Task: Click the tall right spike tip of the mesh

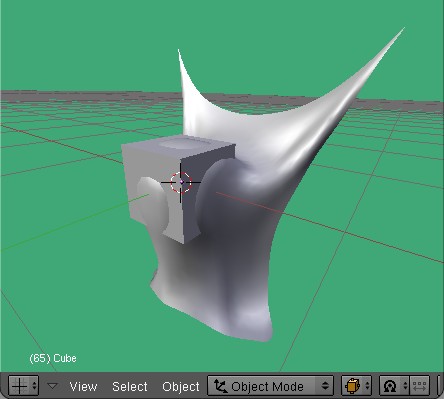Action: (401, 31)
